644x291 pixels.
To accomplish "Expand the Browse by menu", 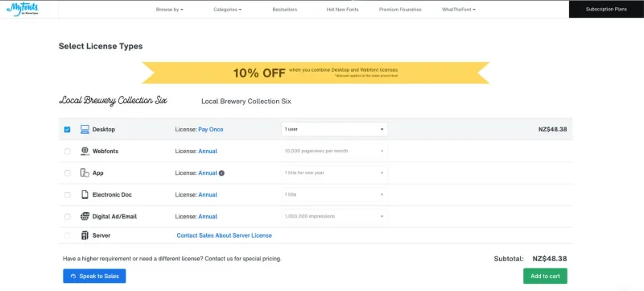I will tap(169, 10).
